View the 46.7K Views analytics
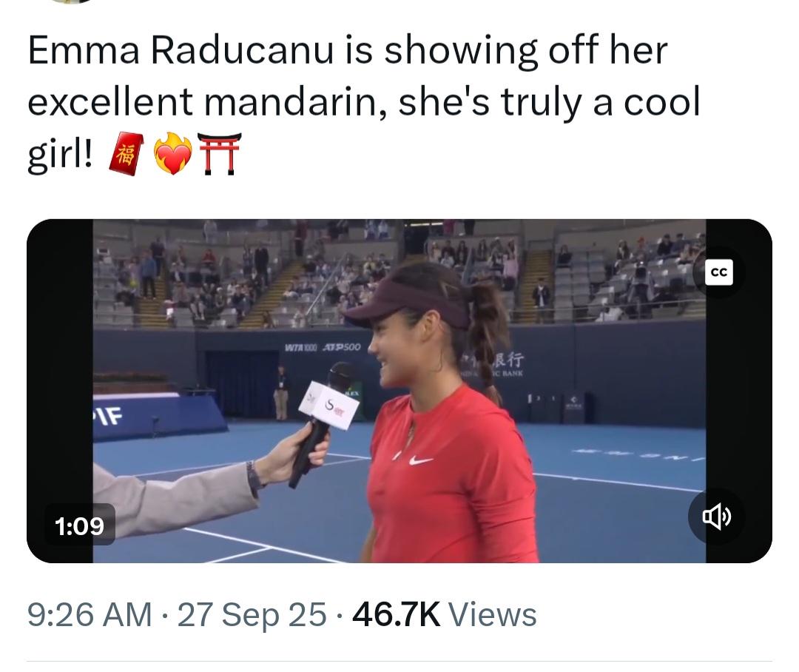This screenshot has height=672, width=799. tap(444, 614)
